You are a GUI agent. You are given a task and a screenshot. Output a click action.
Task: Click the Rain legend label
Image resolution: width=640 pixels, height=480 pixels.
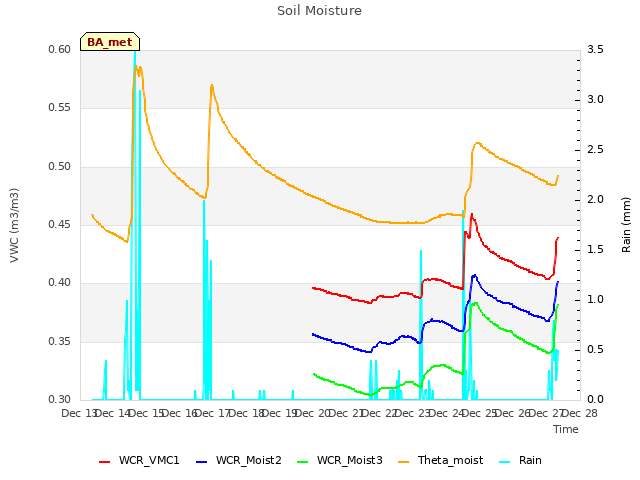[x=530, y=460]
